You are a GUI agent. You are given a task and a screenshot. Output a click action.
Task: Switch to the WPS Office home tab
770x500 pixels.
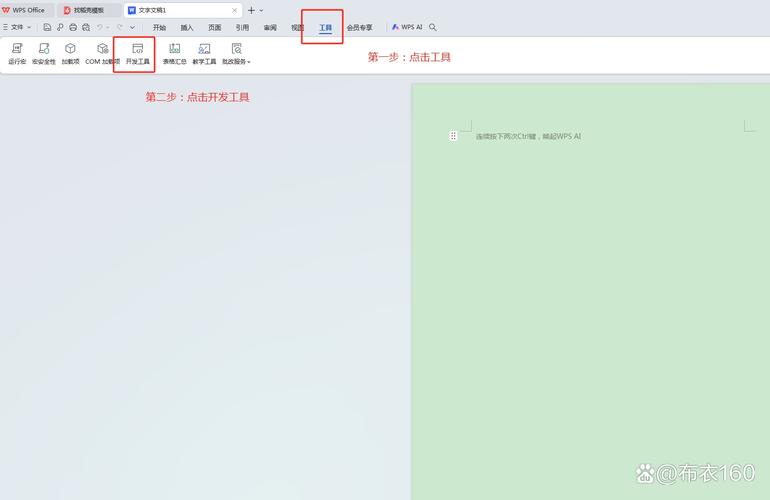[x=26, y=10]
